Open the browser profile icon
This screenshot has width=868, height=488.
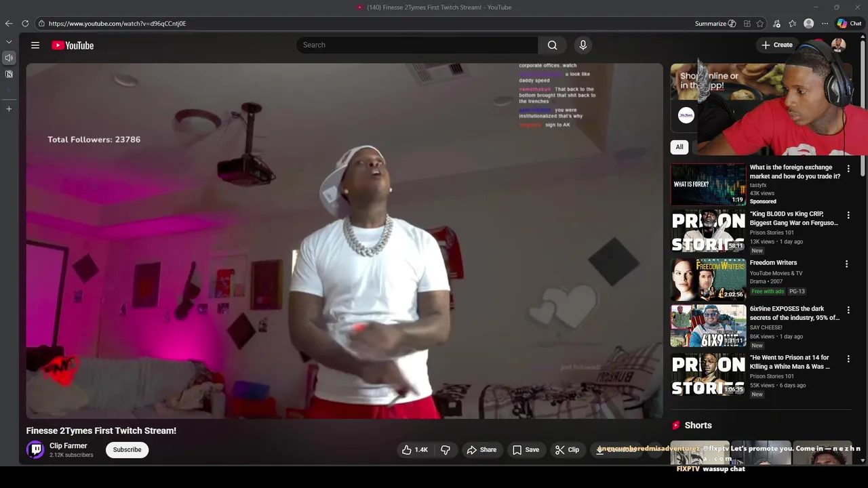click(809, 24)
